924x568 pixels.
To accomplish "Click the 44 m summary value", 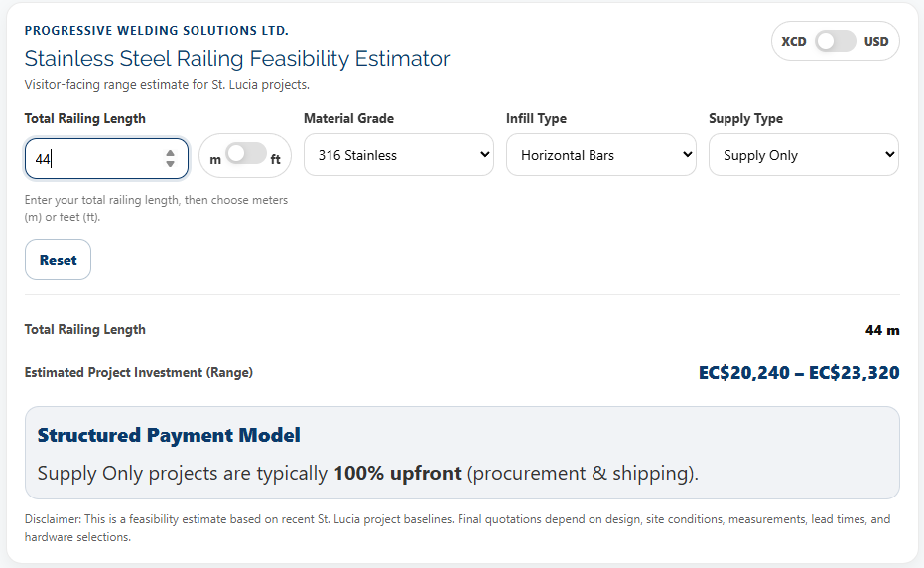I will [881, 330].
